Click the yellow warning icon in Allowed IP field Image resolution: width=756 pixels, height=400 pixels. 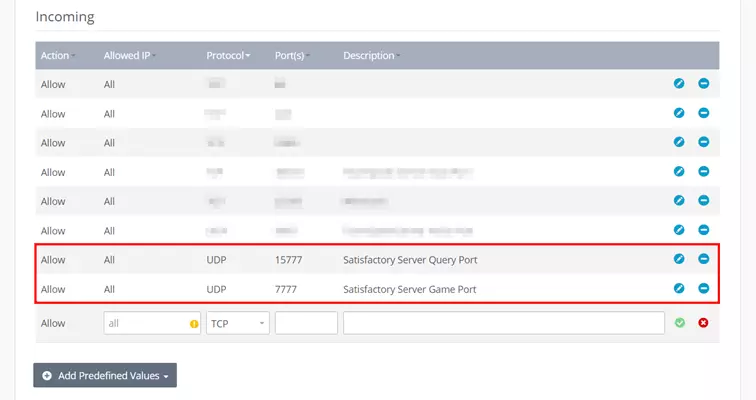coord(194,324)
